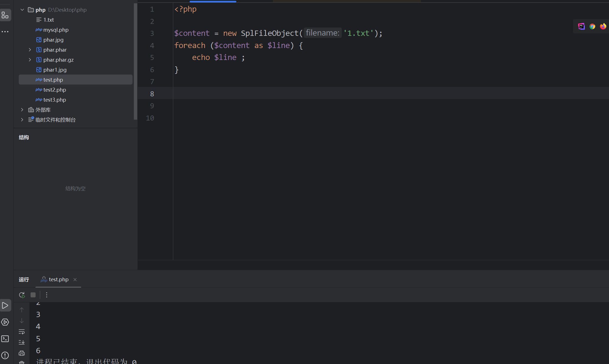
Task: Open the Terminal tool window
Action: coord(5,339)
